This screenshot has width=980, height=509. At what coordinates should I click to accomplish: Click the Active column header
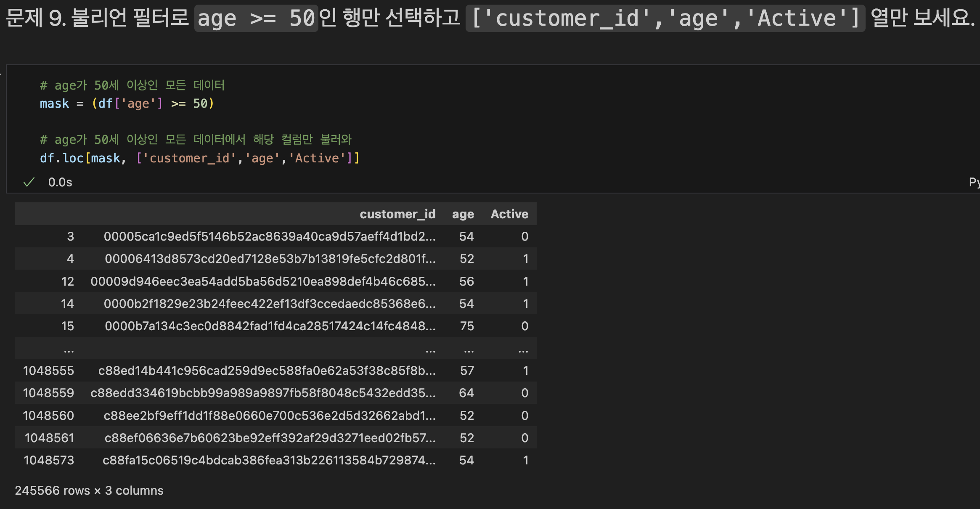pyautogui.click(x=509, y=214)
